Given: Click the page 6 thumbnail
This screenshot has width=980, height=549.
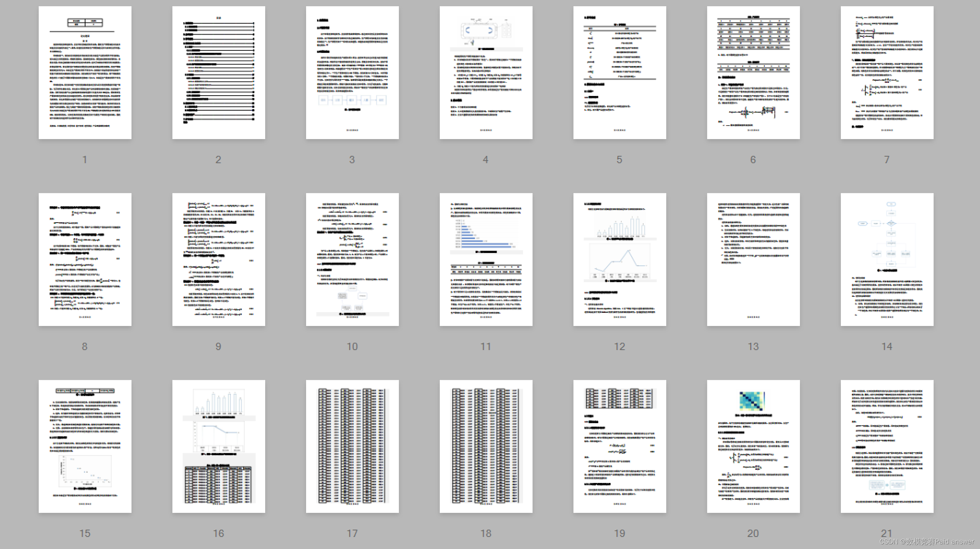Looking at the screenshot, I should click(x=753, y=72).
